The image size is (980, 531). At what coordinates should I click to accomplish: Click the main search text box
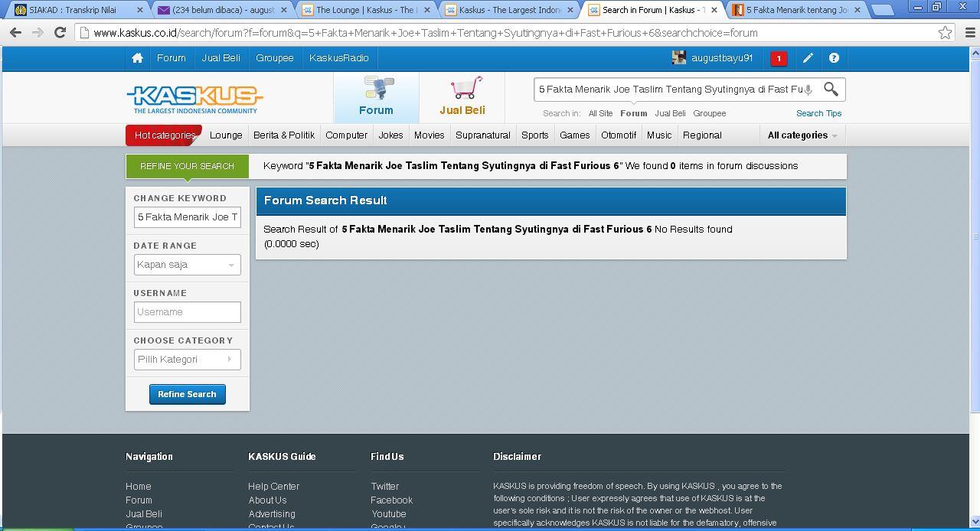(670, 90)
